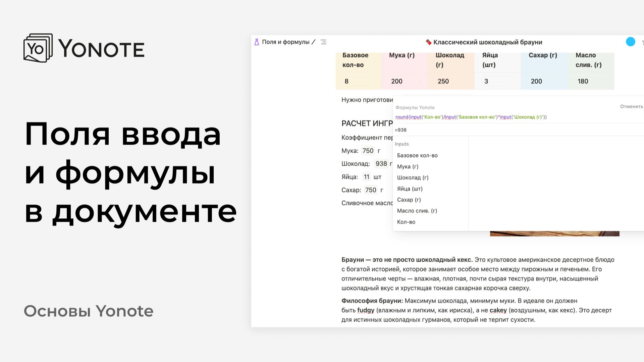The image size is (644, 362).
Task: Select Кол-во from Inputs list
Action: (406, 222)
